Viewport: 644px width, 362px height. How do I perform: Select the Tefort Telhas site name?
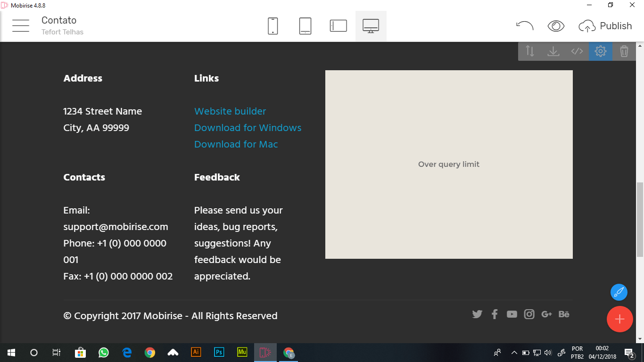pyautogui.click(x=62, y=32)
